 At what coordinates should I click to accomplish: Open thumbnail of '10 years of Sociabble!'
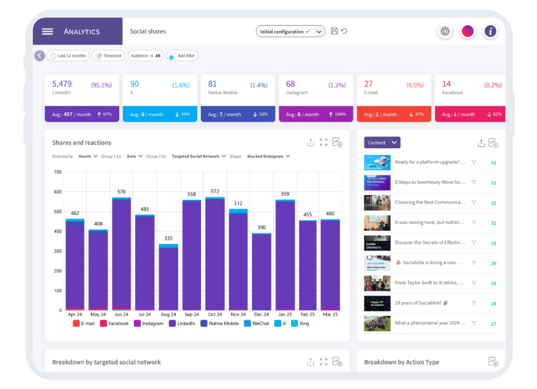click(x=377, y=303)
